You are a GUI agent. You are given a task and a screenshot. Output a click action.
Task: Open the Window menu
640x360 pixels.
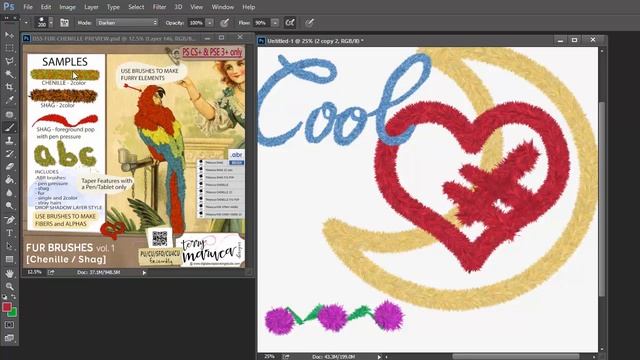pos(222,7)
